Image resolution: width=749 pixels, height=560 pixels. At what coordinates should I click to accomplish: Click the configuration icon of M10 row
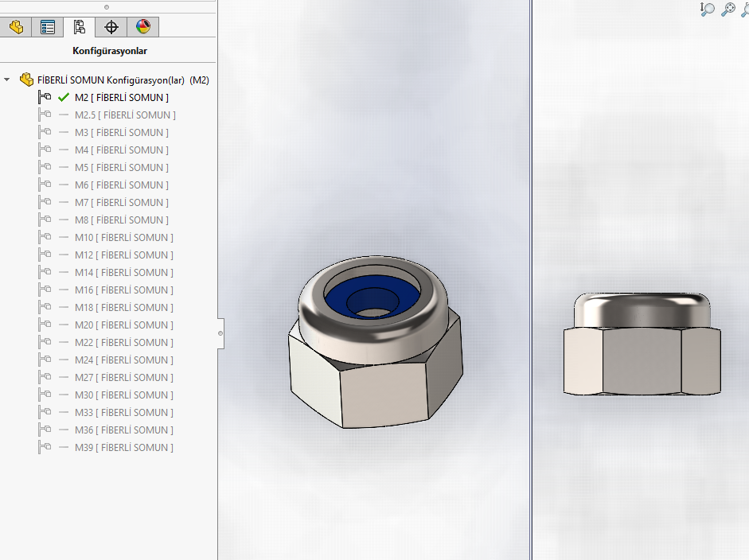point(45,237)
